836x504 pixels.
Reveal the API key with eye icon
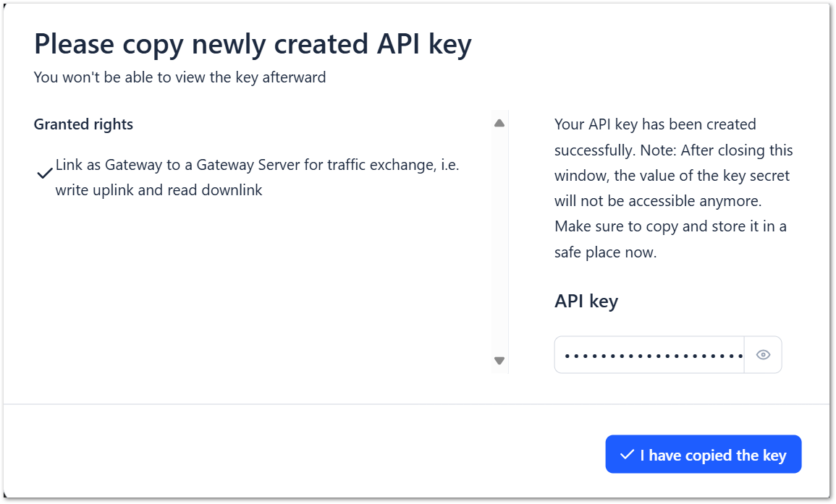click(x=763, y=355)
